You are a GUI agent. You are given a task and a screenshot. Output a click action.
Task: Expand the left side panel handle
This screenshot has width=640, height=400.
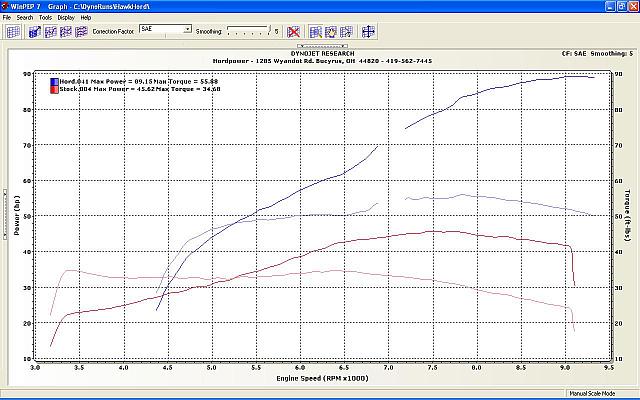click(5, 214)
